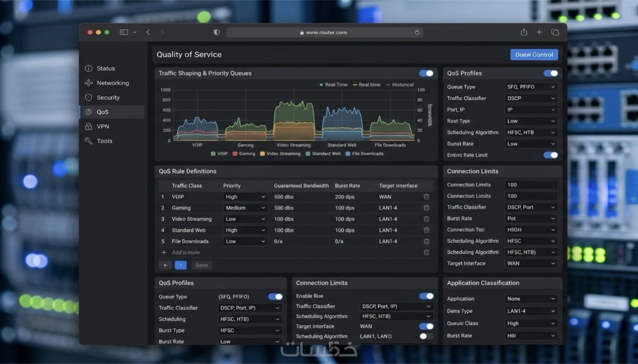Click the privacy shield icon in toolbar
Screen dimensions: 638x364
coord(217,32)
